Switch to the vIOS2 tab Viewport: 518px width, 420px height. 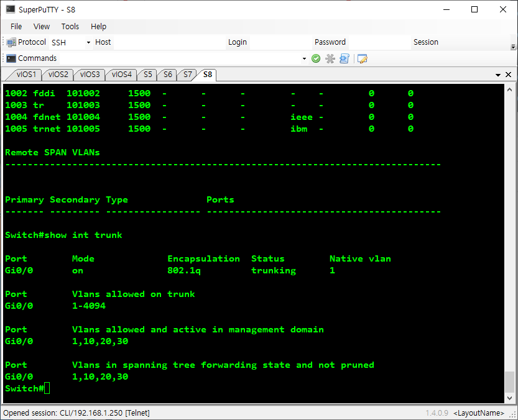pos(58,75)
